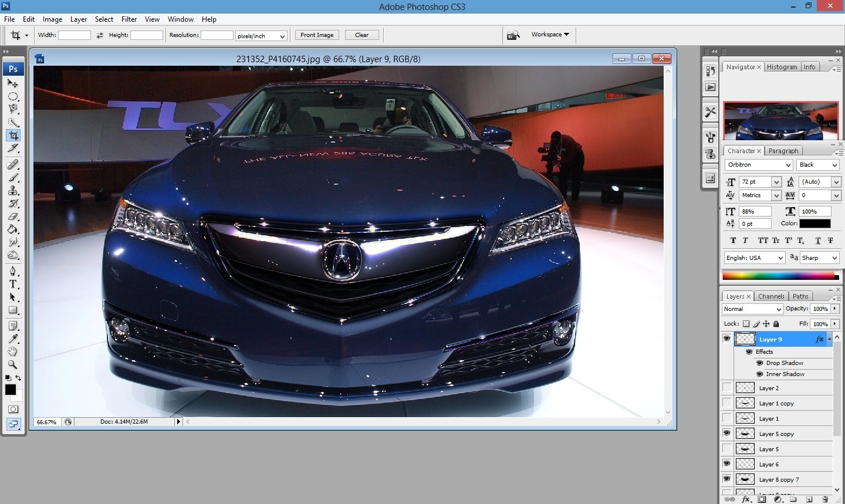845x504 pixels.
Task: Collapse Layer 9 effects arrow
Action: tap(829, 339)
